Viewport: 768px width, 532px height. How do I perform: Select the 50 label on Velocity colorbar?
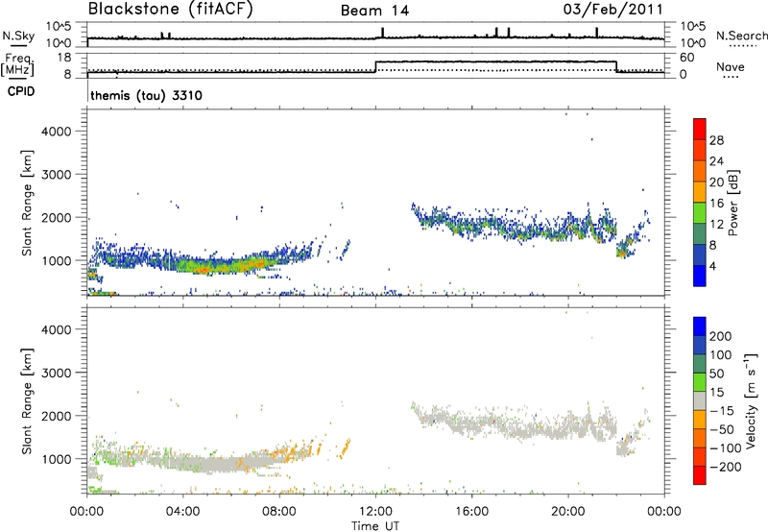click(716, 374)
